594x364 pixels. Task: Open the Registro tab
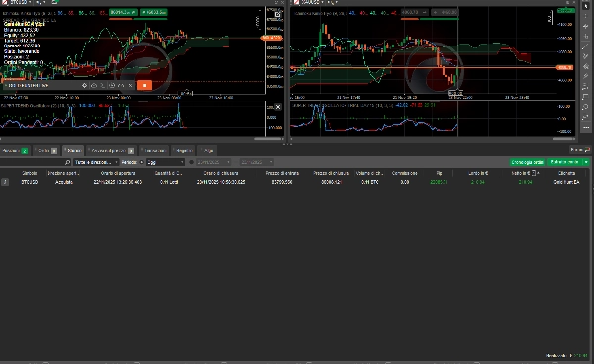coord(184,151)
